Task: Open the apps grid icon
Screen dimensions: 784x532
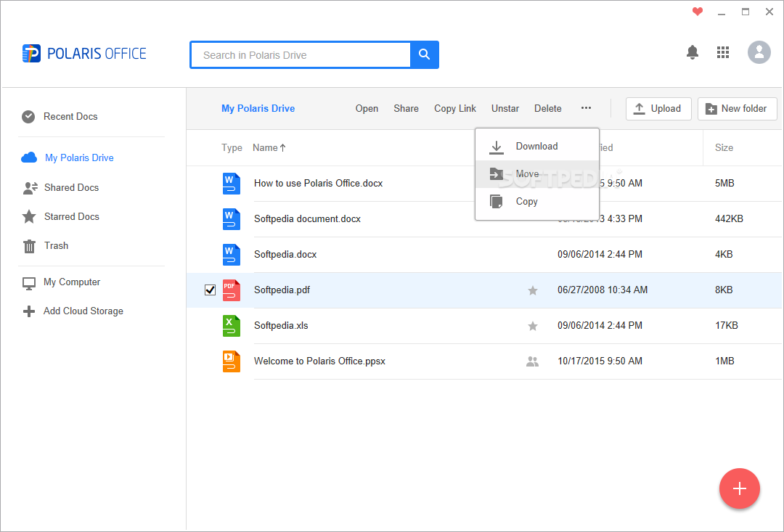Action: click(x=722, y=52)
